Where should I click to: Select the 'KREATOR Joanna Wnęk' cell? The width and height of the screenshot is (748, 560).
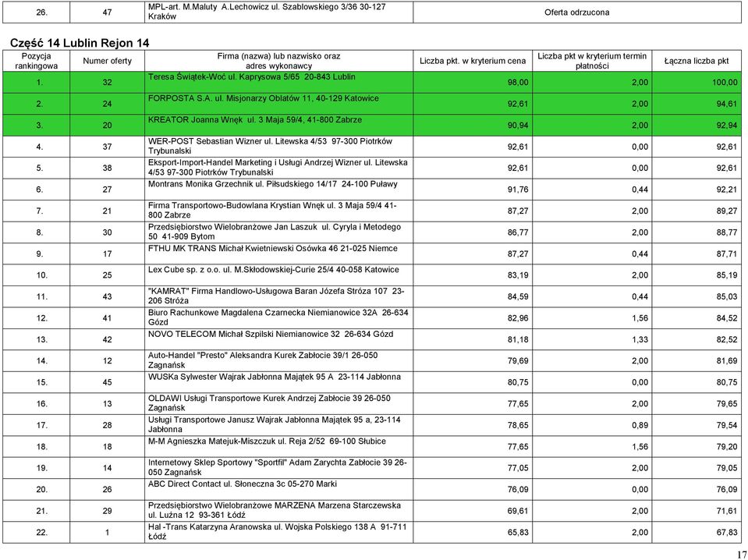278,125
